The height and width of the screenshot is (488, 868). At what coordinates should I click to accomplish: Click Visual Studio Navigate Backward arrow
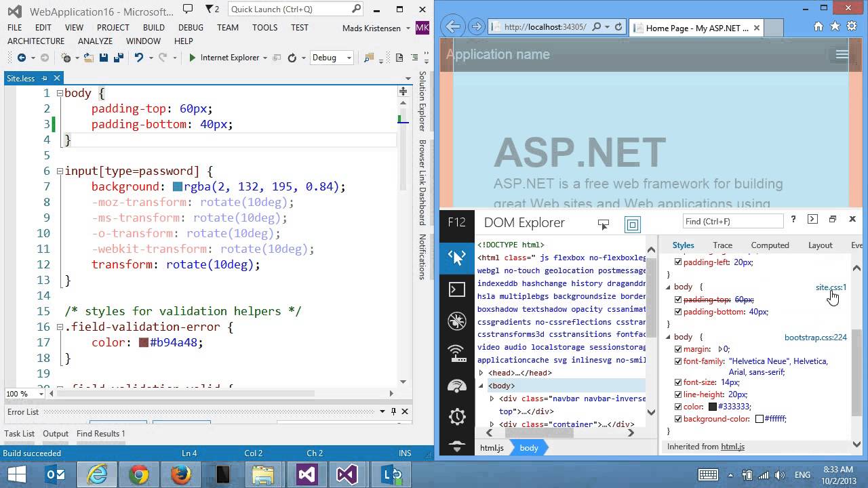coord(21,58)
